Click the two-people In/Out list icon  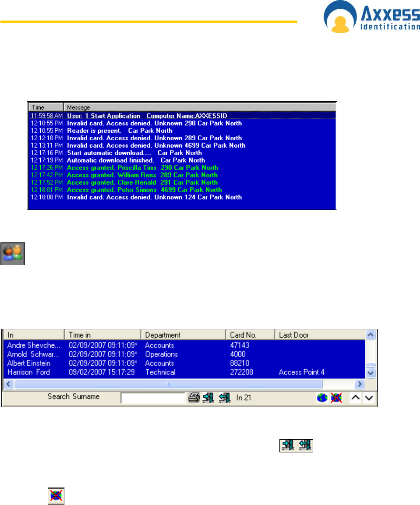tap(13, 254)
